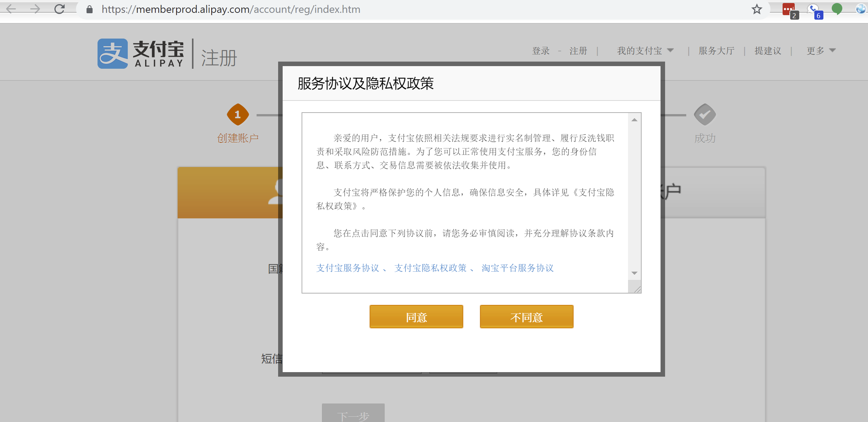Open the 支付宝隐私权政策 link
The width and height of the screenshot is (868, 422).
pyautogui.click(x=430, y=268)
